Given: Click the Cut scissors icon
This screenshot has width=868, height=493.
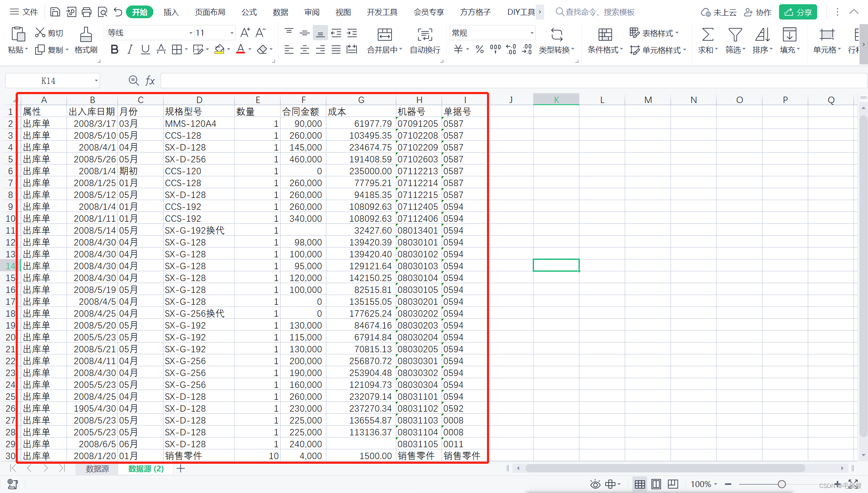Looking at the screenshot, I should [x=40, y=33].
